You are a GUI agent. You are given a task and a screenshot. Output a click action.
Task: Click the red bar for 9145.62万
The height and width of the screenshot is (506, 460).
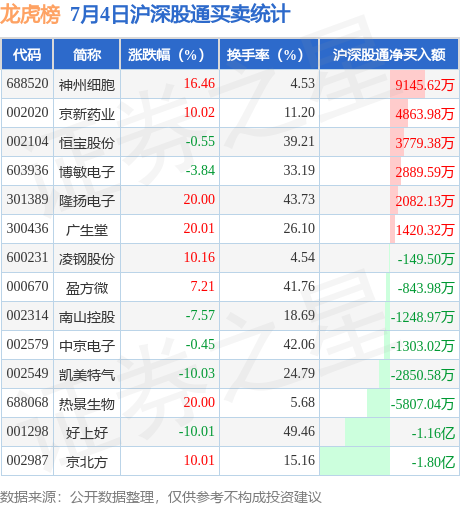coord(407,84)
